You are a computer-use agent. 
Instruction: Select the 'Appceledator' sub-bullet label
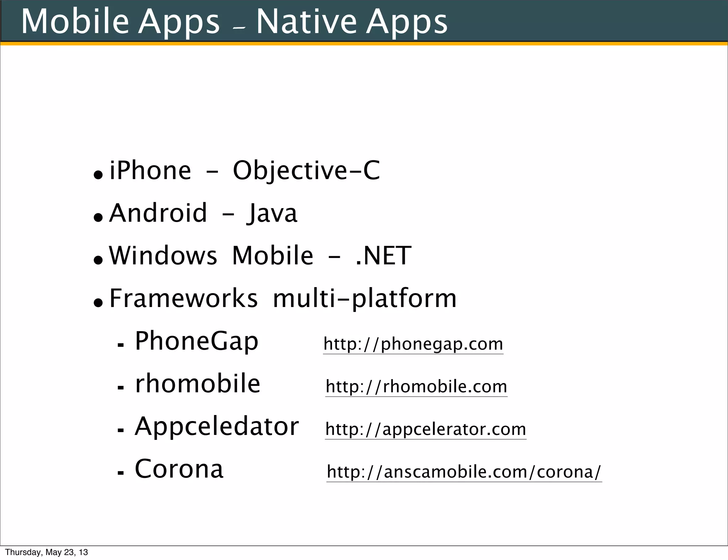click(217, 427)
